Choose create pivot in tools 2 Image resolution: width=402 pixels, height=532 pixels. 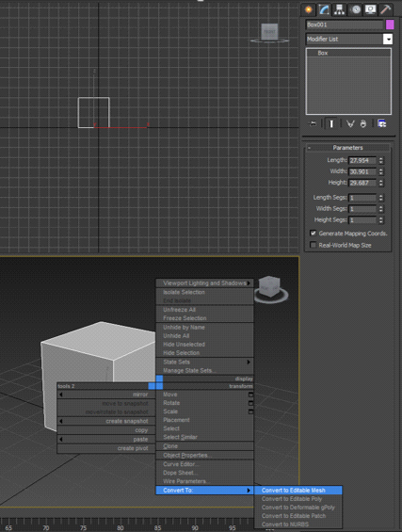[x=105, y=448]
